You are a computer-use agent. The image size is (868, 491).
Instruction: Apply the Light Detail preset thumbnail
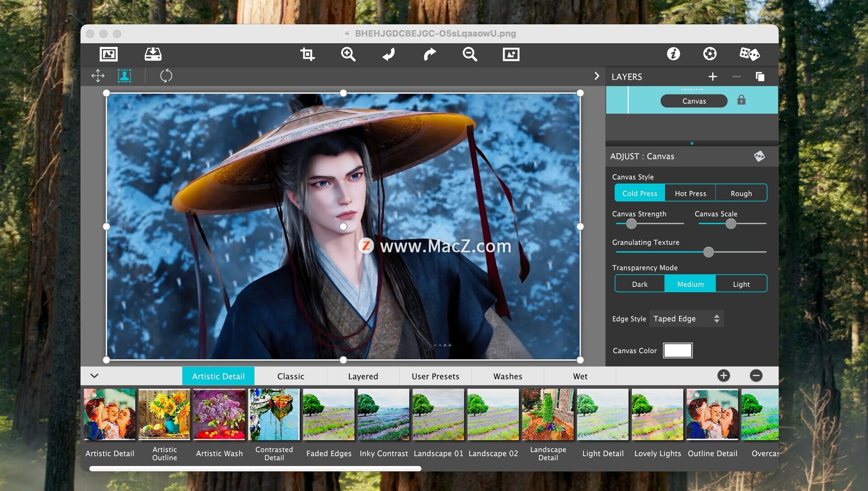[x=603, y=415]
